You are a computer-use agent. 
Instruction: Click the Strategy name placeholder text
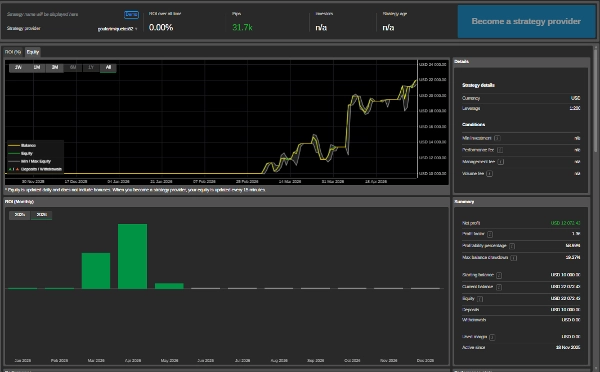pyautogui.click(x=42, y=15)
